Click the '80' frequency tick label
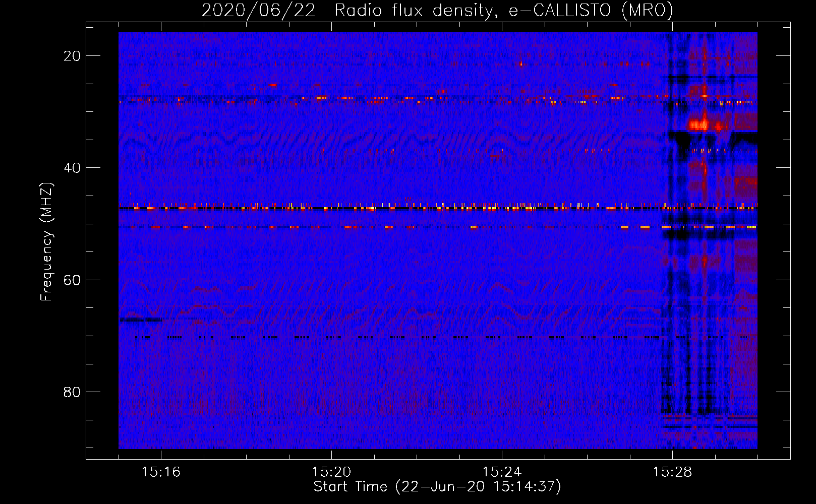The width and height of the screenshot is (816, 504). click(x=72, y=392)
